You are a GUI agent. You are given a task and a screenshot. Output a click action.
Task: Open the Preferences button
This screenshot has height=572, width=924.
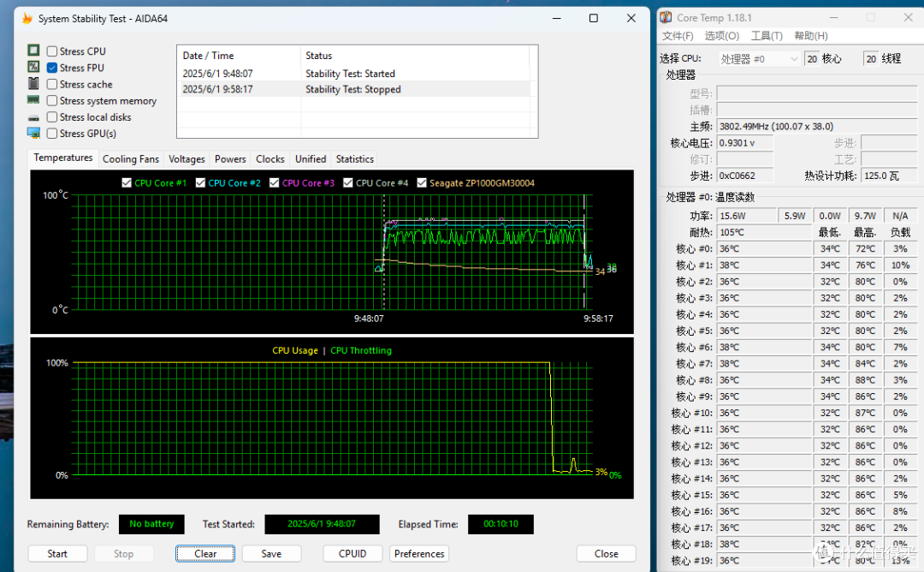[419, 554]
